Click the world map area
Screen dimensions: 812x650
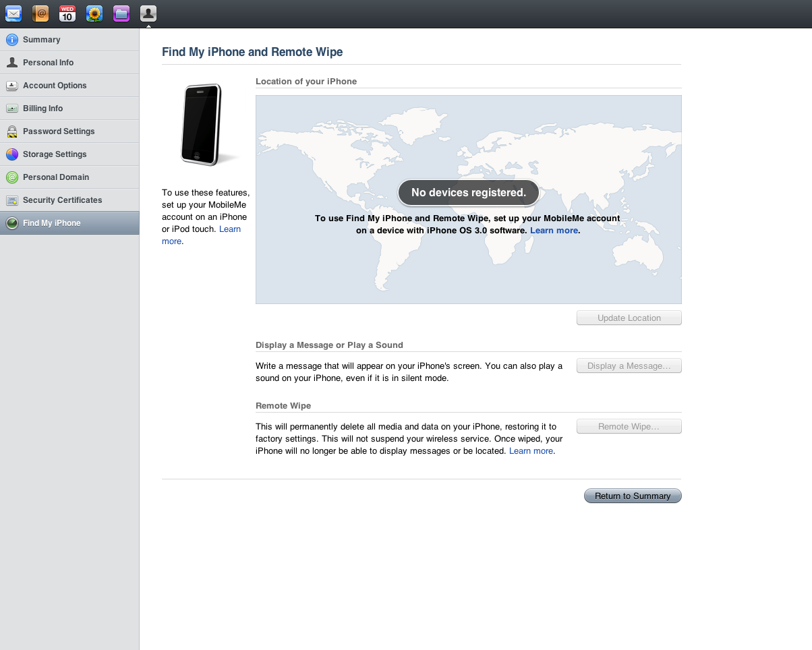point(469,200)
